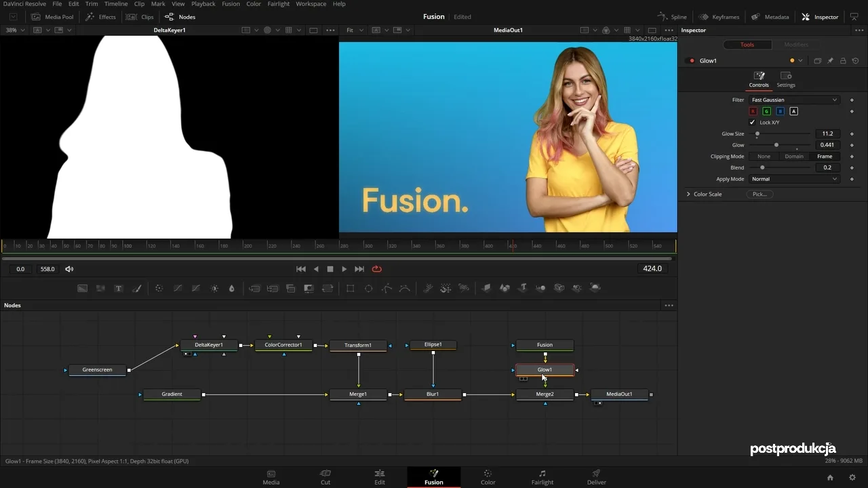Add a Paint node from the toolbar

click(137, 288)
